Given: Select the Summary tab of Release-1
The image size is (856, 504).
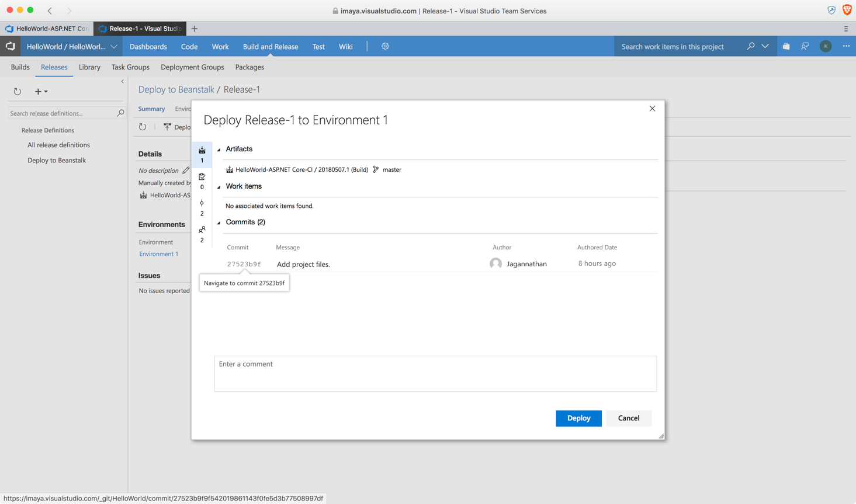Looking at the screenshot, I should click(x=151, y=109).
